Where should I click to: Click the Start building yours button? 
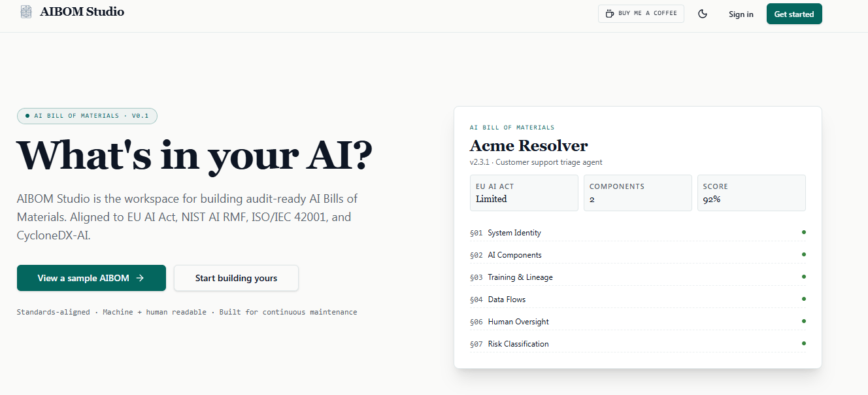tap(236, 278)
